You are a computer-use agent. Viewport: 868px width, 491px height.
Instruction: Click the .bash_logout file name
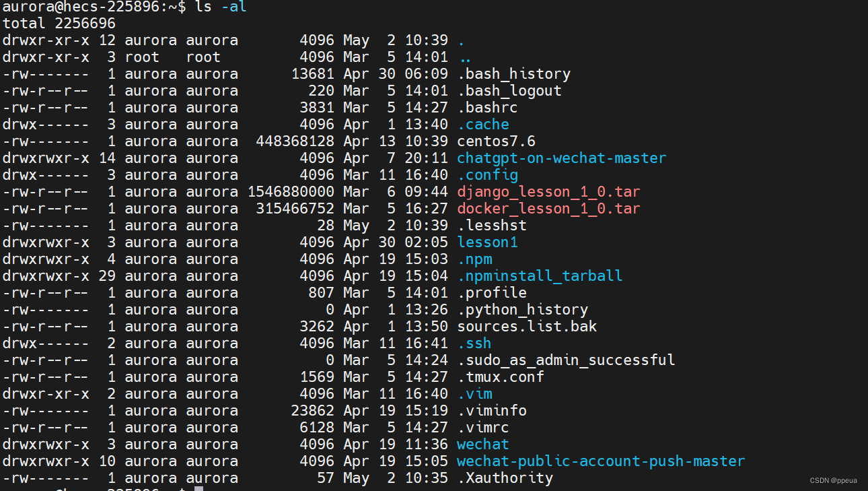(509, 91)
